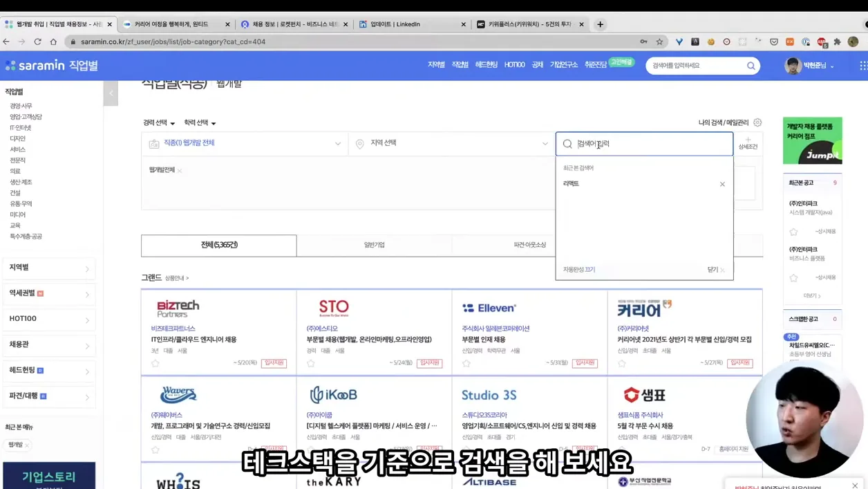Click the browser home icon
This screenshot has width=868, height=489.
click(53, 41)
